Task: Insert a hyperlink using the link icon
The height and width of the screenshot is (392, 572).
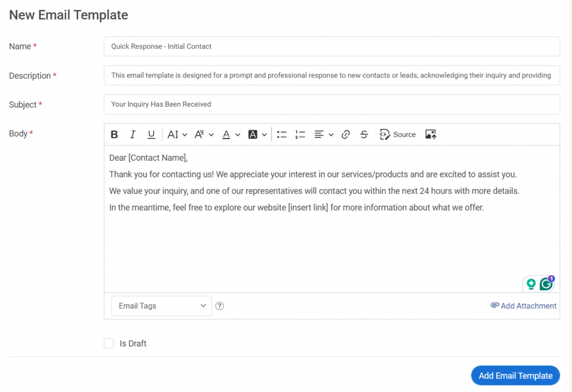Action: tap(346, 134)
